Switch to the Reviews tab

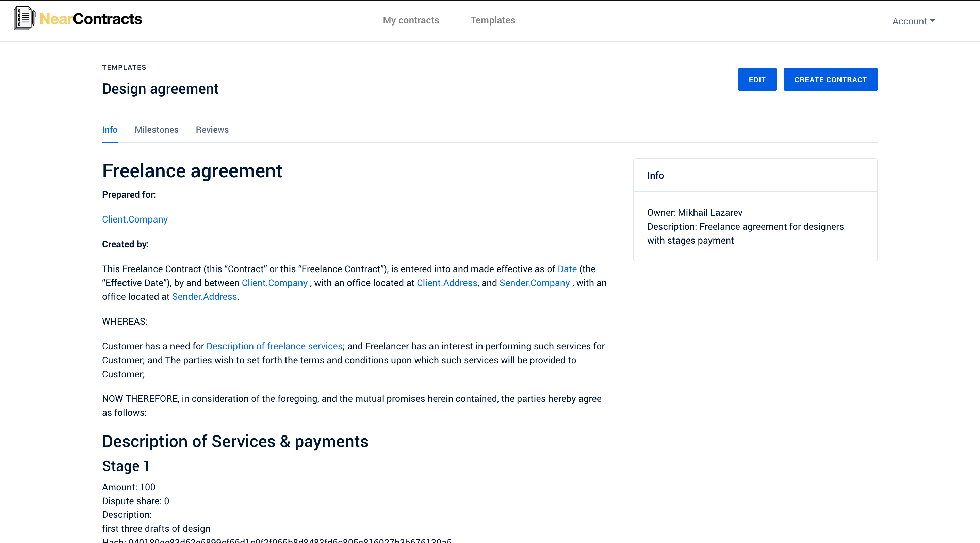(212, 130)
